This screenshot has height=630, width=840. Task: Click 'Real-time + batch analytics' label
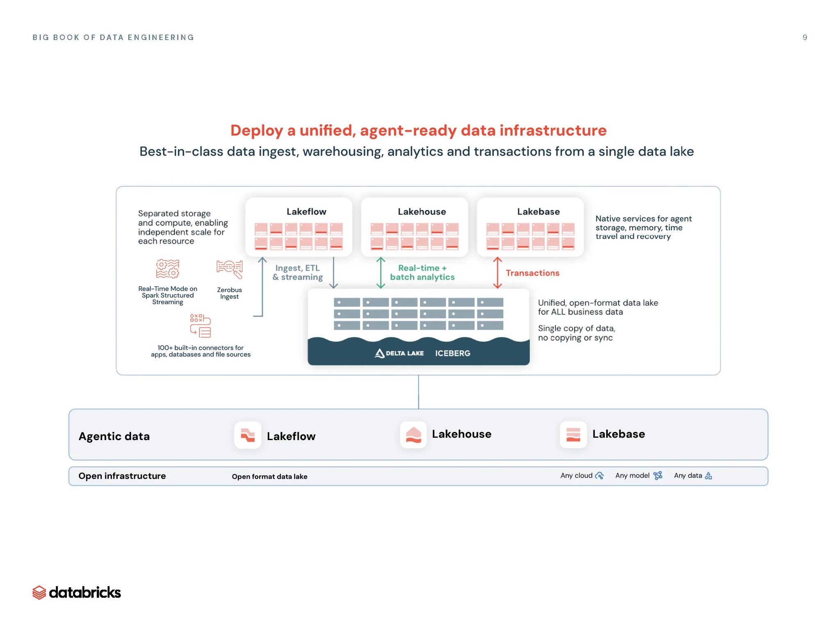pos(422,272)
